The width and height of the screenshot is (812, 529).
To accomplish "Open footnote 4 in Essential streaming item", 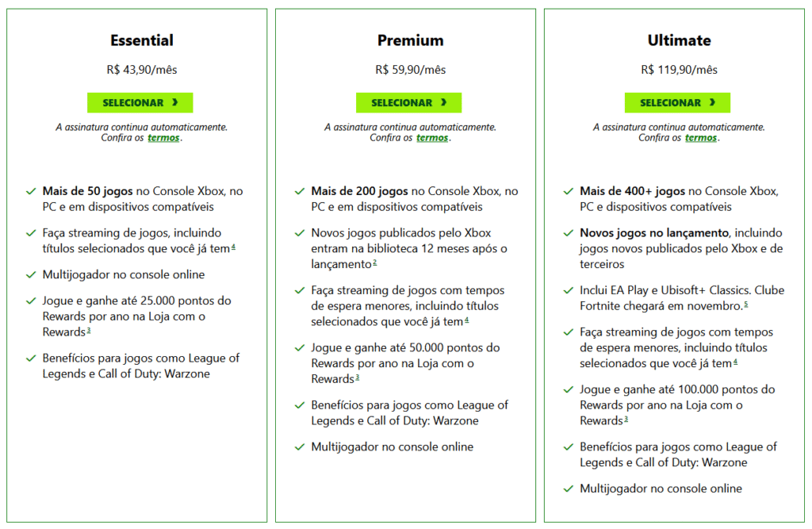I will pyautogui.click(x=233, y=247).
